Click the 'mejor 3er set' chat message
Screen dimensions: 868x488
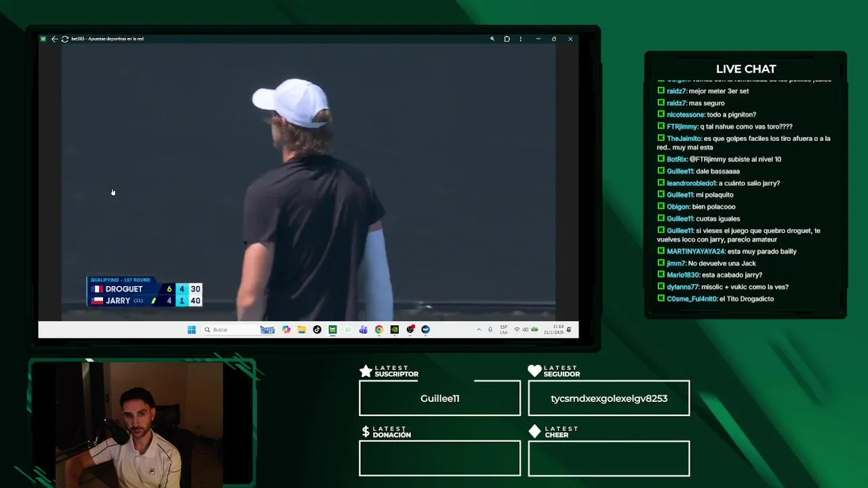pyautogui.click(x=719, y=91)
